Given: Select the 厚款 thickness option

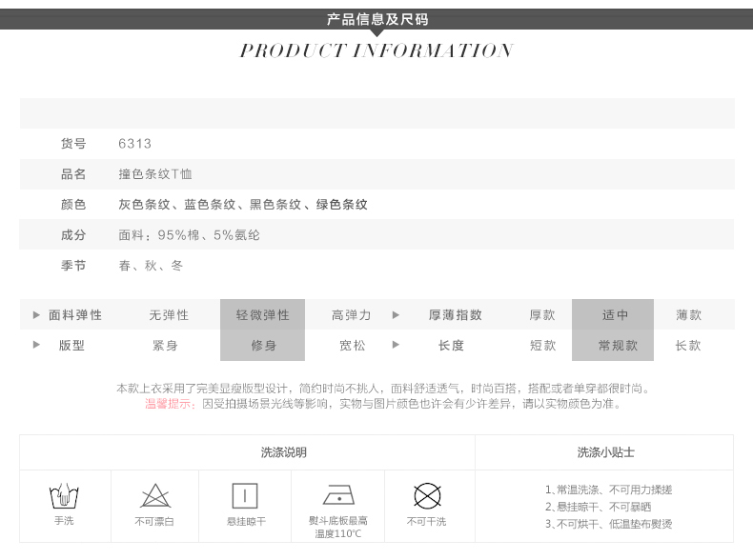Looking at the screenshot, I should pos(542,315).
